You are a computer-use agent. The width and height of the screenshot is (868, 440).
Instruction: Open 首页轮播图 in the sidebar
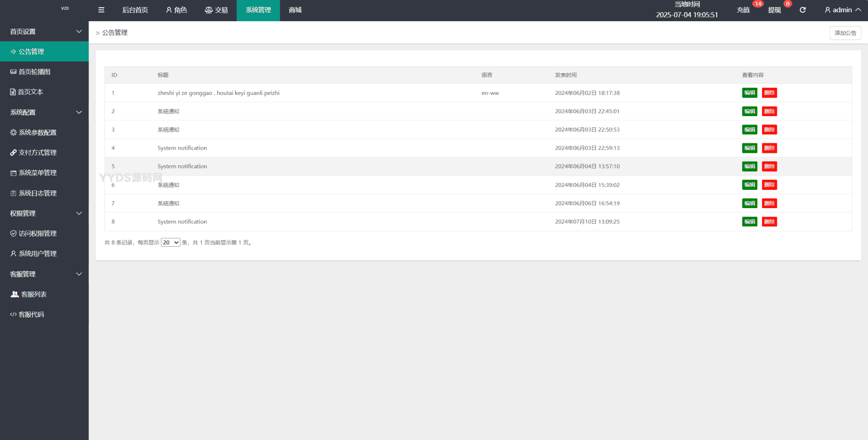point(34,72)
